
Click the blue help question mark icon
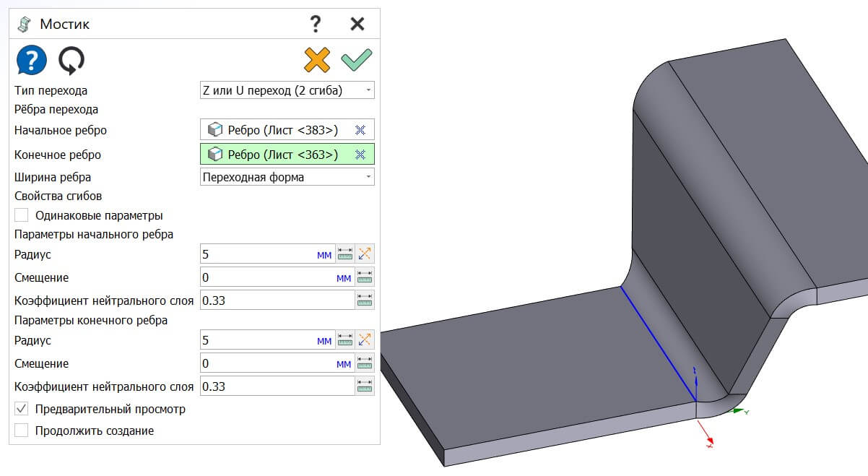click(x=32, y=61)
